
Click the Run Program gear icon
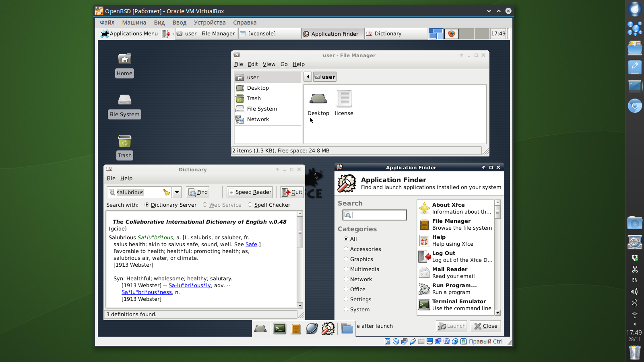pyautogui.click(x=424, y=289)
